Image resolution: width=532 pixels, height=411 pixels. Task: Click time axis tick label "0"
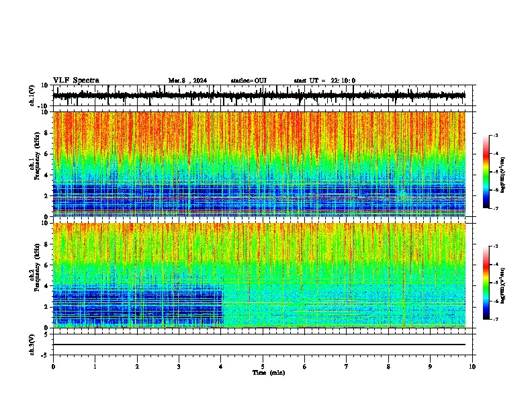coord(53,367)
